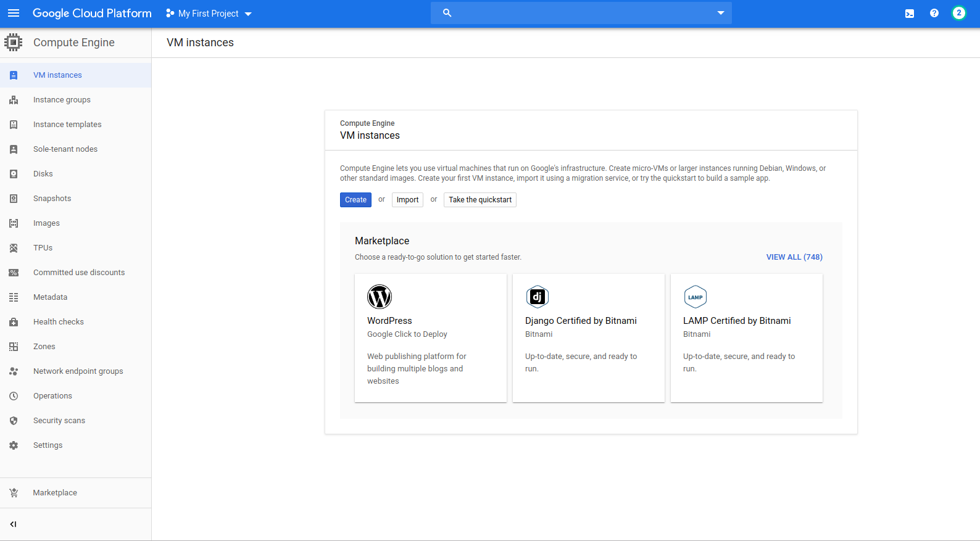The width and height of the screenshot is (980, 541).
Task: Click the Sole-tenant nodes icon
Action: (x=14, y=149)
